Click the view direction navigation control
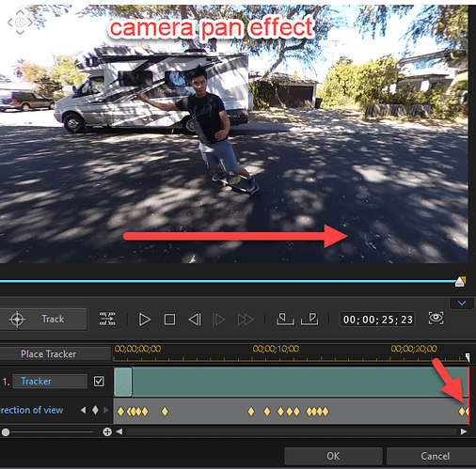Image resolution: width=476 pixels, height=469 pixels. 20,23
